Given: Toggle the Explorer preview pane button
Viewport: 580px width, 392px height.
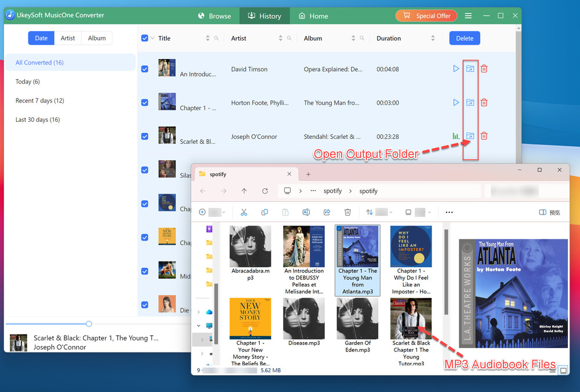Looking at the screenshot, I should 549,212.
